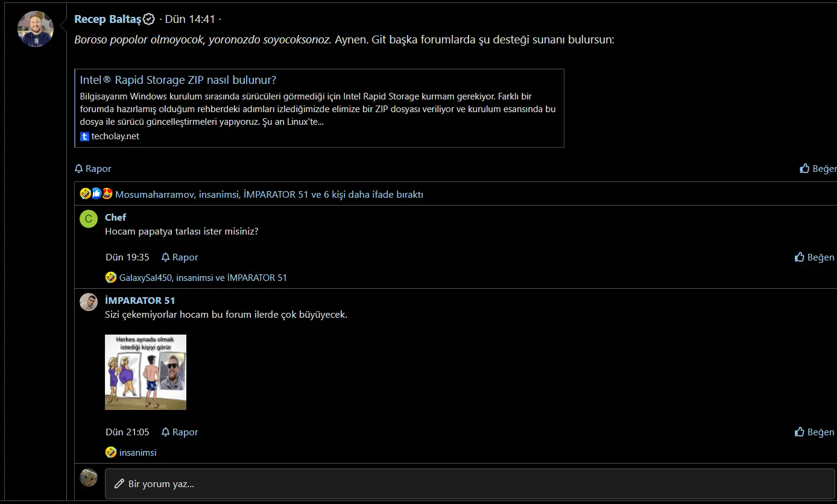837x504 pixels.
Task: Report İMPARATOR 51's comment with Rapor
Action: point(180,432)
